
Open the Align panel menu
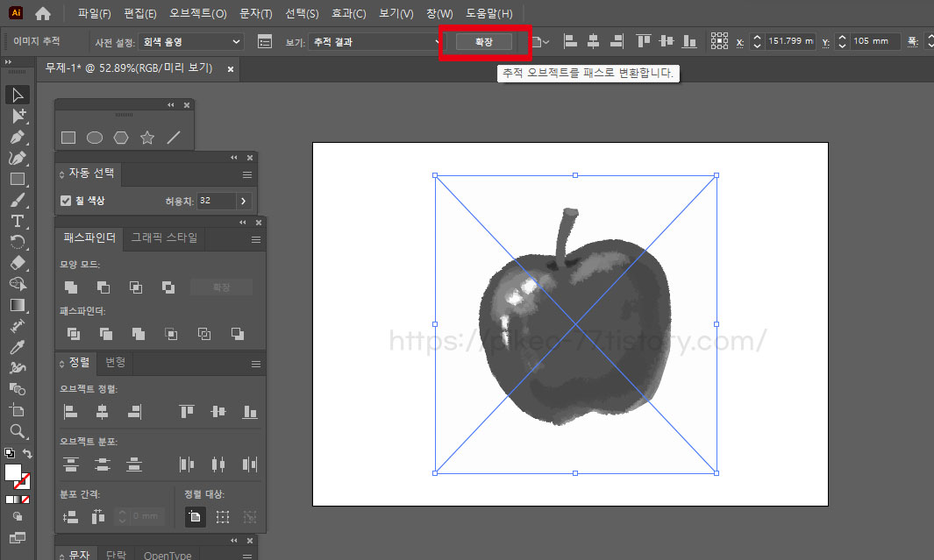coord(256,365)
